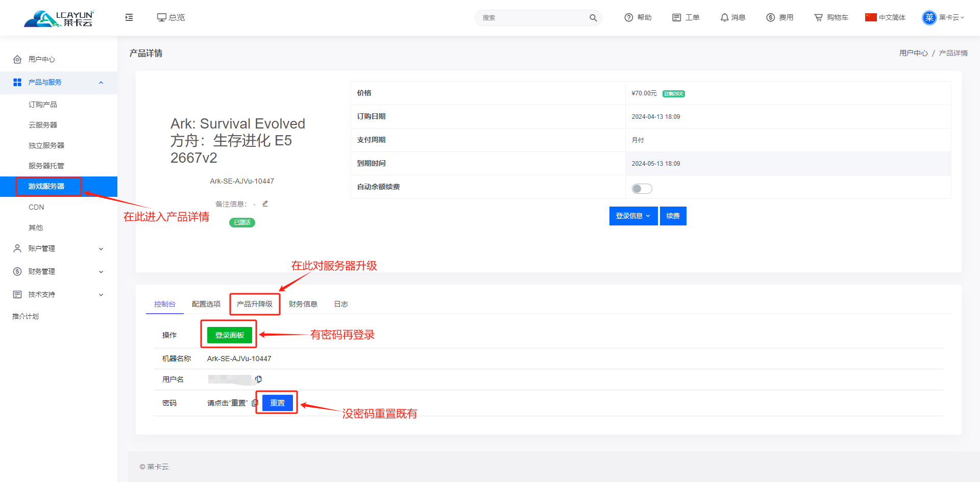980x482 pixels.
Task: Toggle the 自动余额续费 switch
Action: coord(642,189)
